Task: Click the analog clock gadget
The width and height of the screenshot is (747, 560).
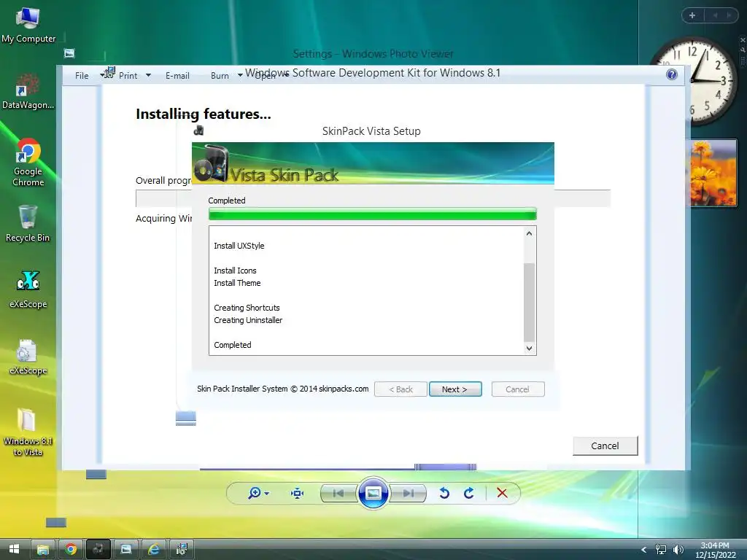Action: point(694,81)
